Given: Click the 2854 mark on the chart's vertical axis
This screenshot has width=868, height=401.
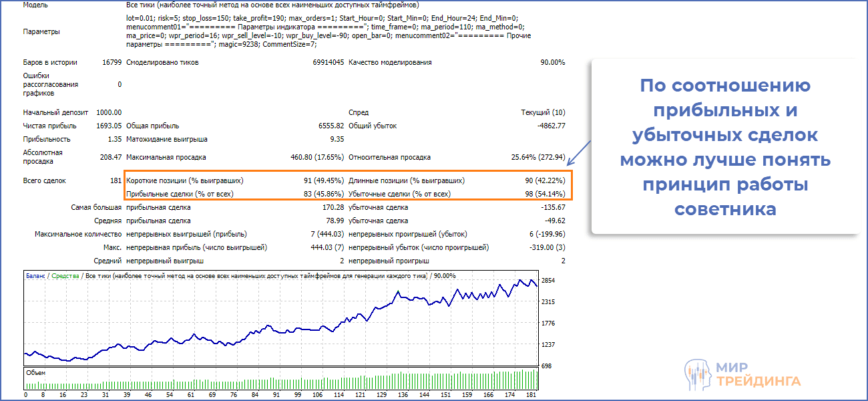Looking at the screenshot, I should coord(548,280).
